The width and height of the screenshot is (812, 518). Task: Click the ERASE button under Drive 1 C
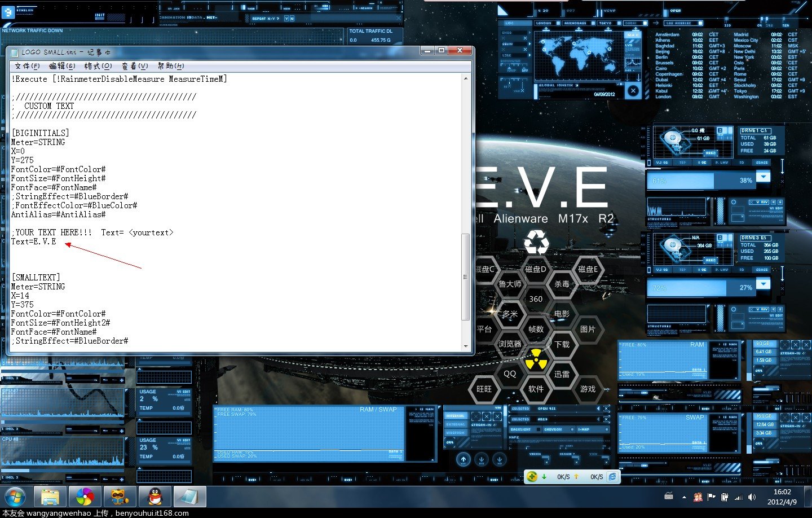[x=762, y=163]
